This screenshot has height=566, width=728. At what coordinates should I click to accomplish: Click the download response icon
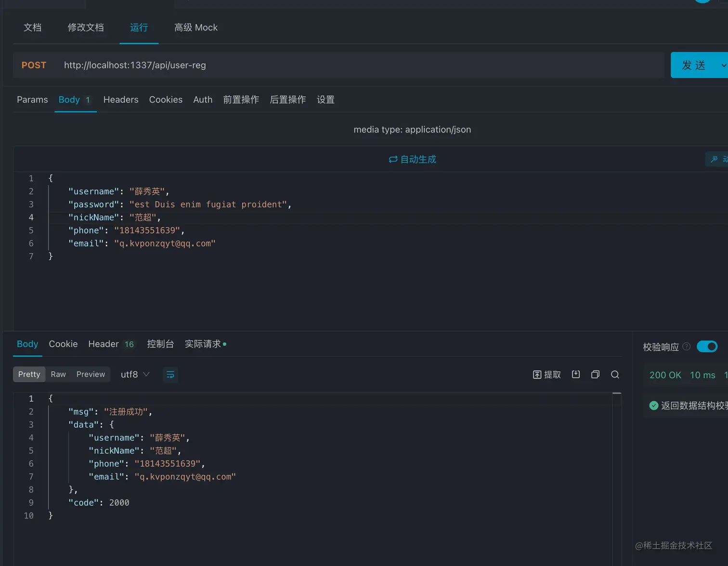tap(576, 374)
